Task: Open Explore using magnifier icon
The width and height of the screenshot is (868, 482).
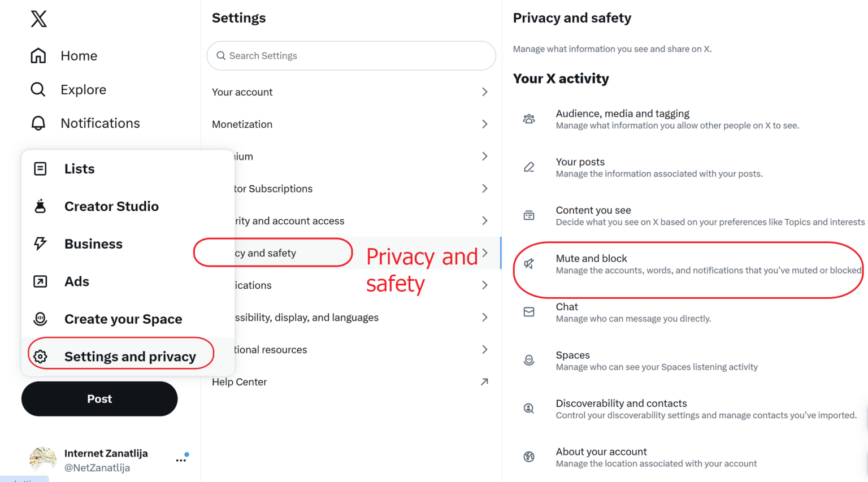Action: [38, 89]
